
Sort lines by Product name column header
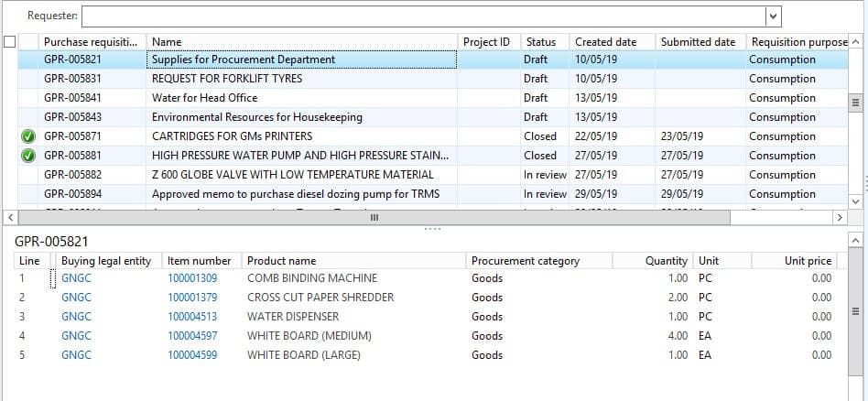[281, 261]
